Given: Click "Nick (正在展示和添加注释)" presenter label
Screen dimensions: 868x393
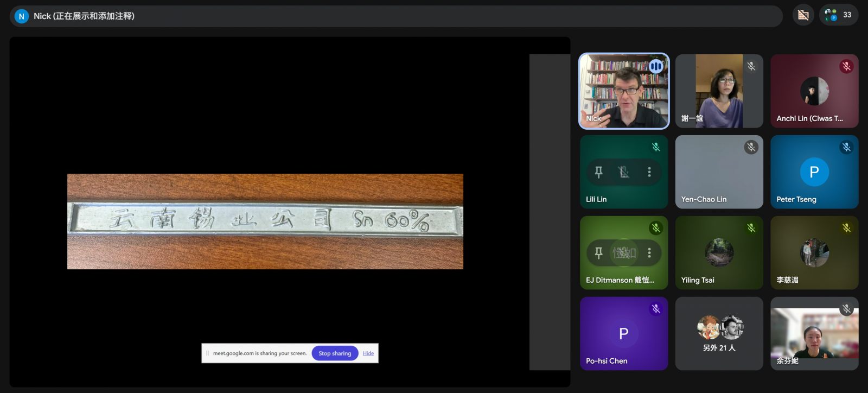Looking at the screenshot, I should point(84,16).
